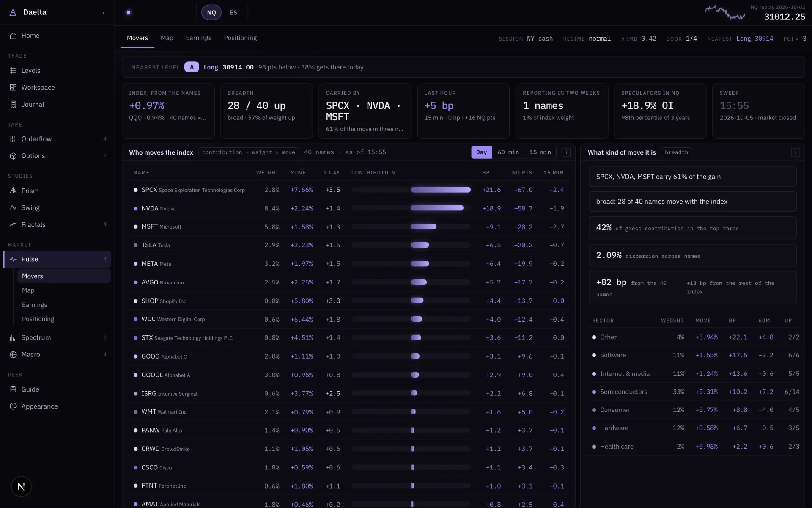Switch to the Earnings tab

tap(198, 38)
